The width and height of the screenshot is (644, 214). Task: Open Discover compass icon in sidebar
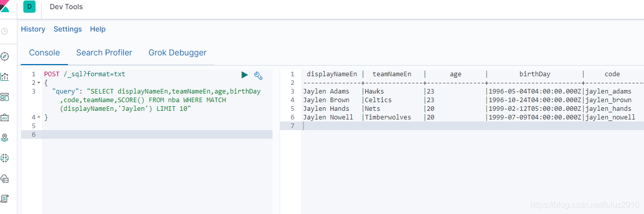[x=5, y=56]
